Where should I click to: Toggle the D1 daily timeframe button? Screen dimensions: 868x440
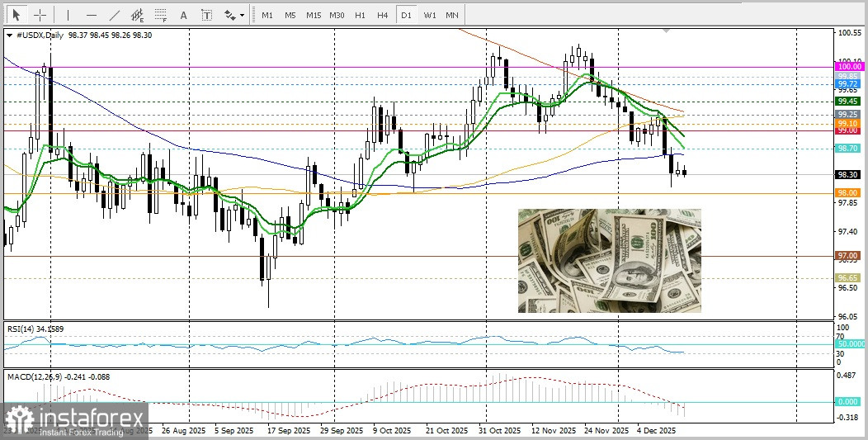(x=406, y=15)
